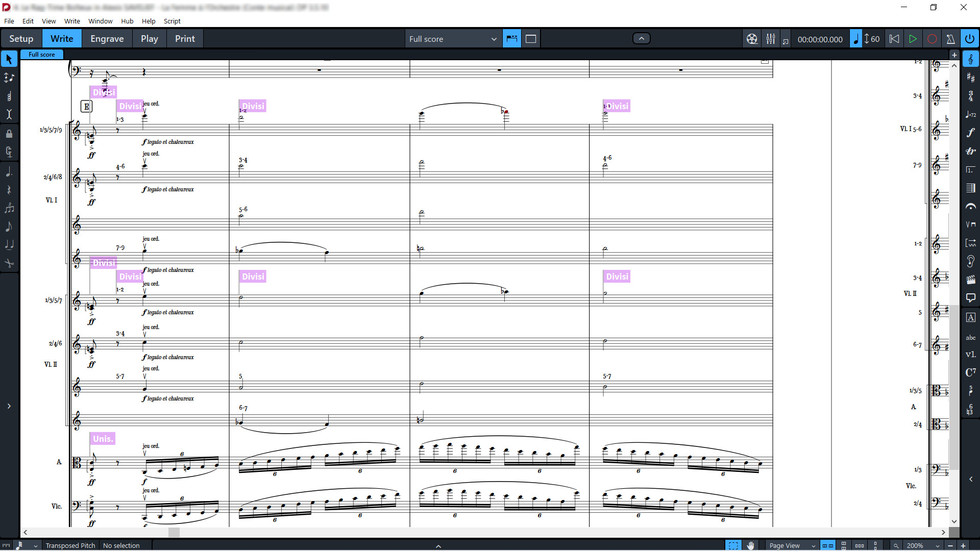Rewind to beginning of flow

click(894, 39)
